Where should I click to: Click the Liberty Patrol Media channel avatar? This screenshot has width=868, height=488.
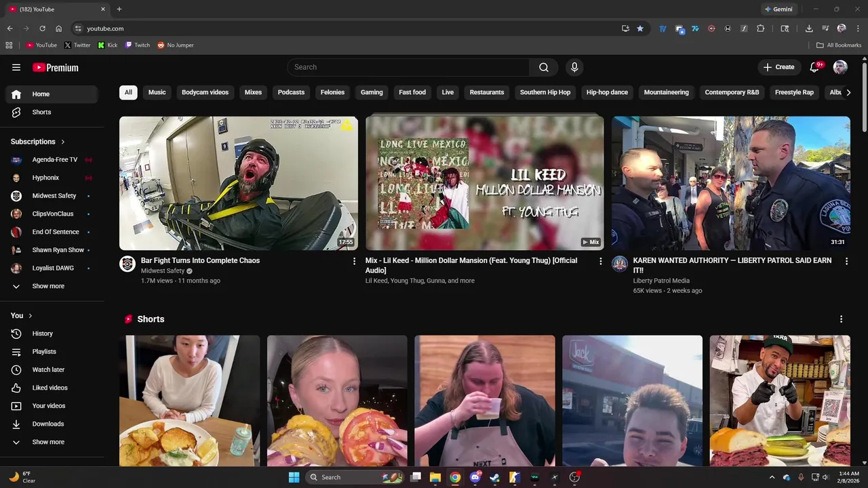620,264
